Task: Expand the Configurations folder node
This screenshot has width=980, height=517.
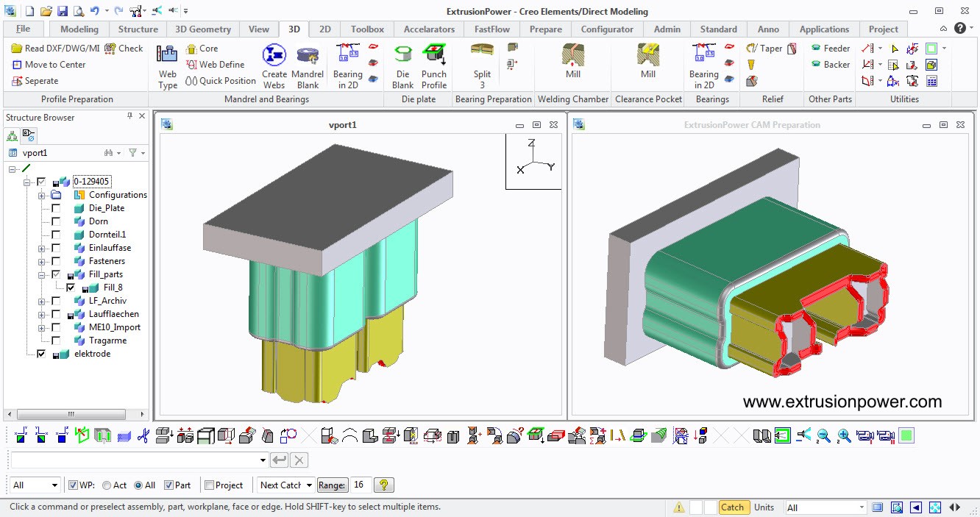Action: coord(42,195)
